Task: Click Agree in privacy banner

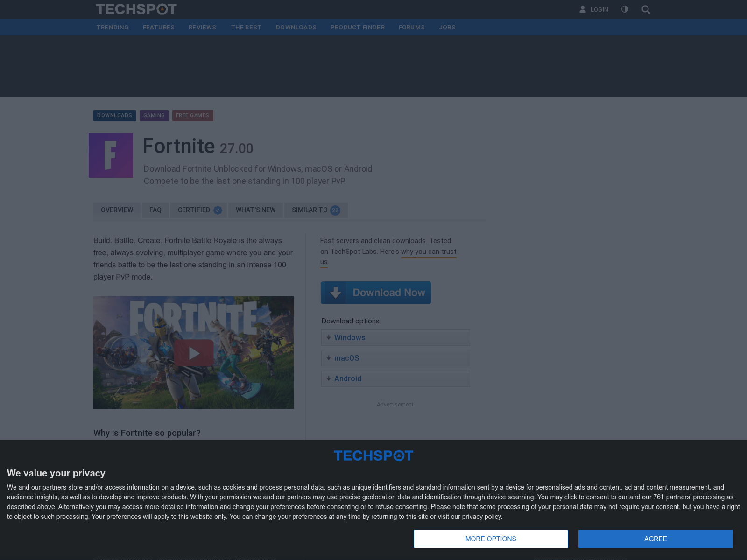Action: 655,539
